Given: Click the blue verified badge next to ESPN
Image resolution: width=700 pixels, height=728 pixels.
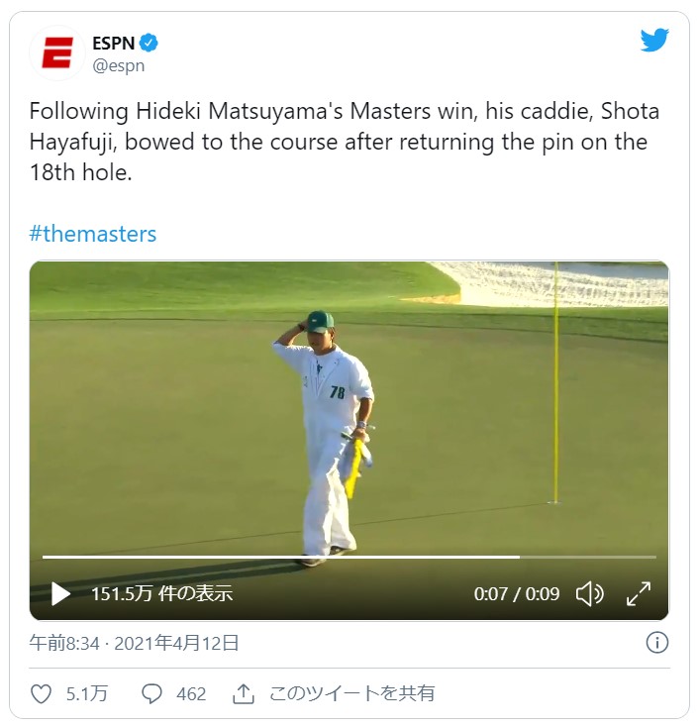Looking at the screenshot, I should [149, 43].
